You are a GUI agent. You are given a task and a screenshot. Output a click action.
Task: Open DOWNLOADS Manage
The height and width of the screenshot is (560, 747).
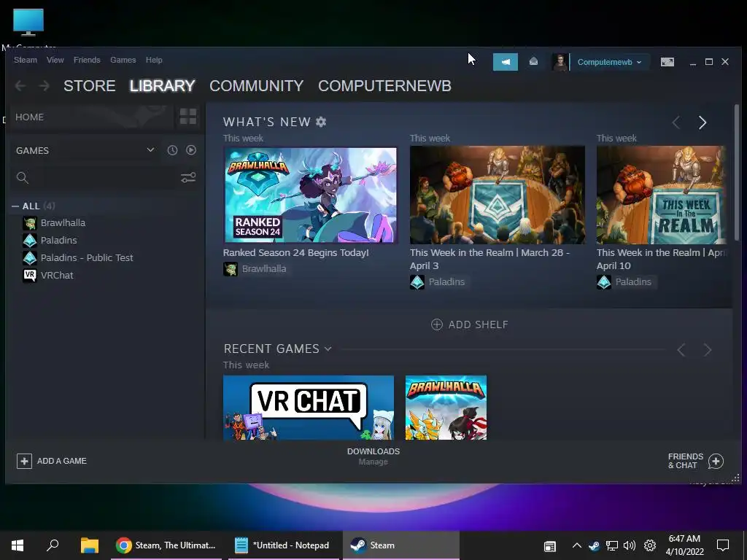(373, 456)
